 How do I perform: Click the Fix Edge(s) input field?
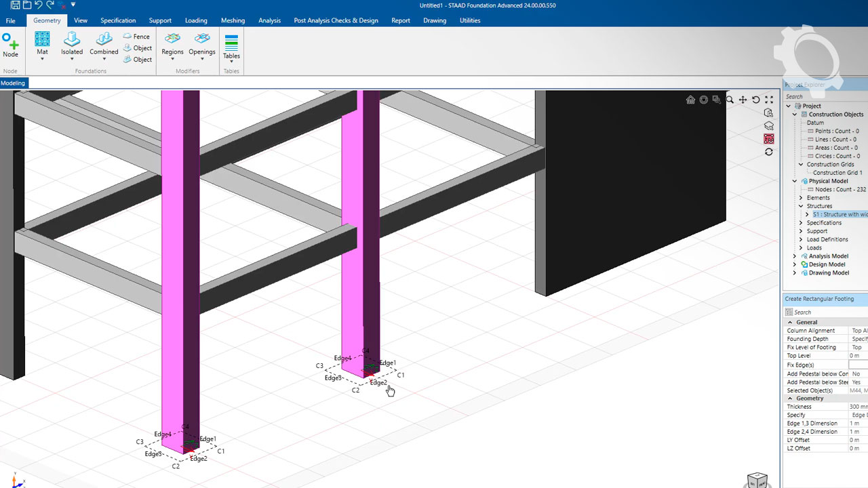[x=858, y=365]
